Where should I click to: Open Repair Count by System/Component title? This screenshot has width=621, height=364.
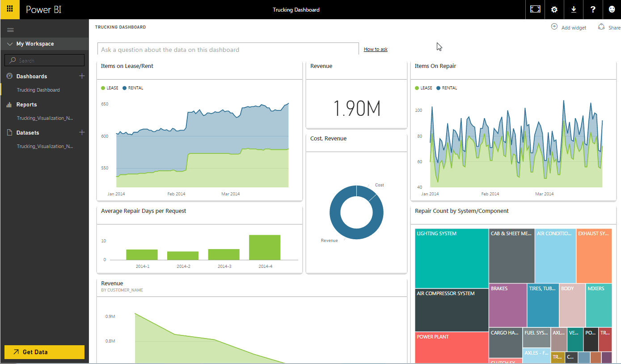click(x=462, y=211)
